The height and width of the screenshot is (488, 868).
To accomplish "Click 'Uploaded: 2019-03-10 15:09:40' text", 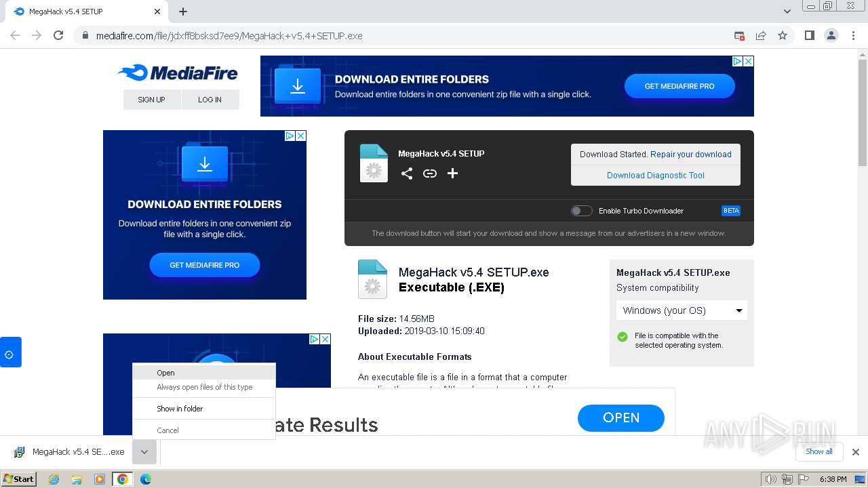I will click(x=421, y=331).
